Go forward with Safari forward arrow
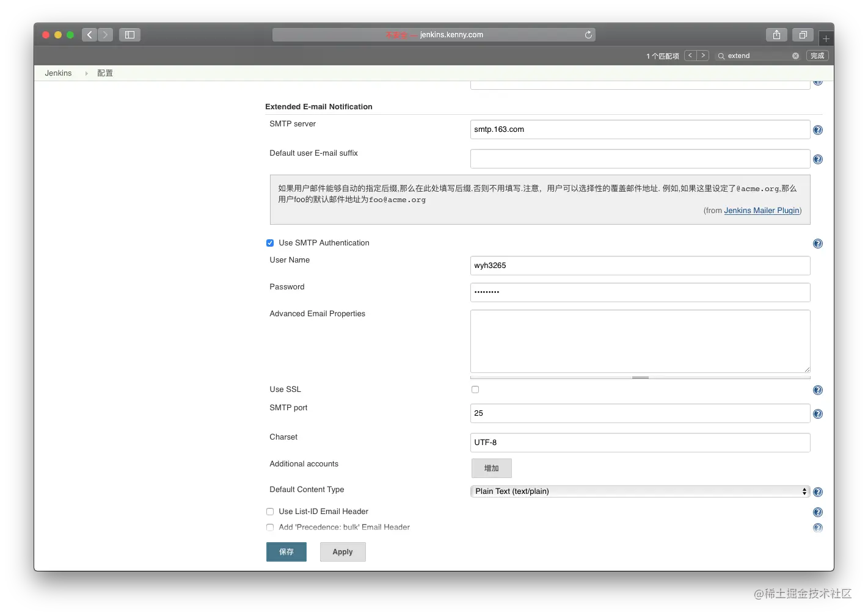This screenshot has width=868, height=616. [x=105, y=35]
